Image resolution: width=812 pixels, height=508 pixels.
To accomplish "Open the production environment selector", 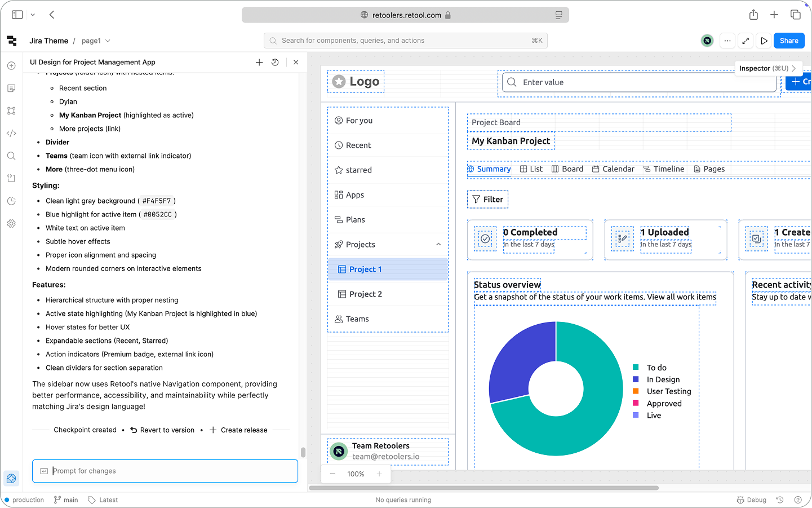I will click(x=24, y=500).
